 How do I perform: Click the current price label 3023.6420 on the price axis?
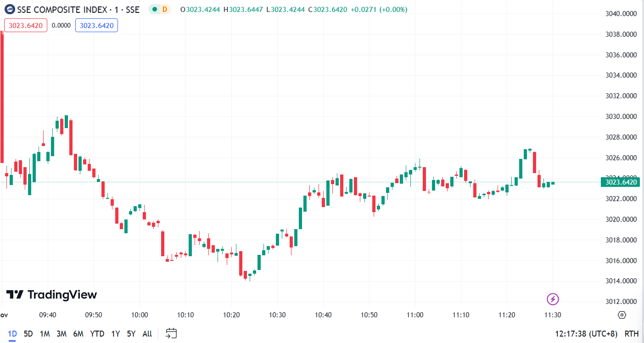622,182
